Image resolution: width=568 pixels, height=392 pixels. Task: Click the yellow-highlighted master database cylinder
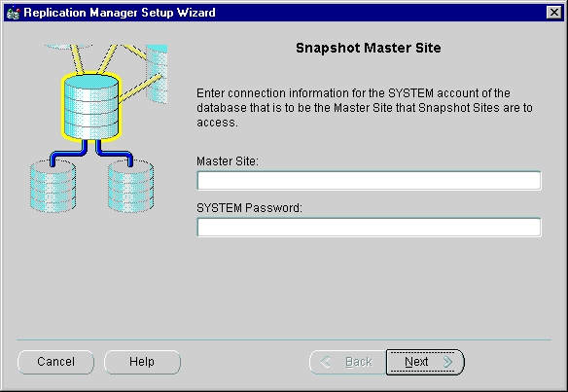tap(91, 106)
